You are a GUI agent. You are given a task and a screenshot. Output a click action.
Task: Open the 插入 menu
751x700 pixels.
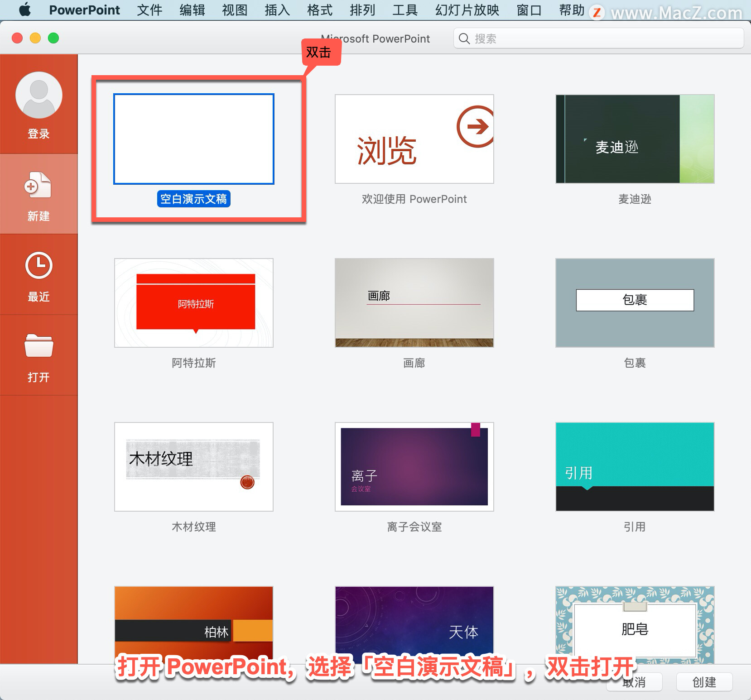[x=277, y=10]
